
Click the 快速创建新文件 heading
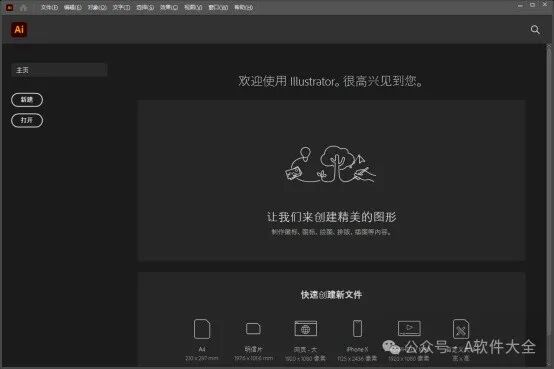pyautogui.click(x=331, y=295)
